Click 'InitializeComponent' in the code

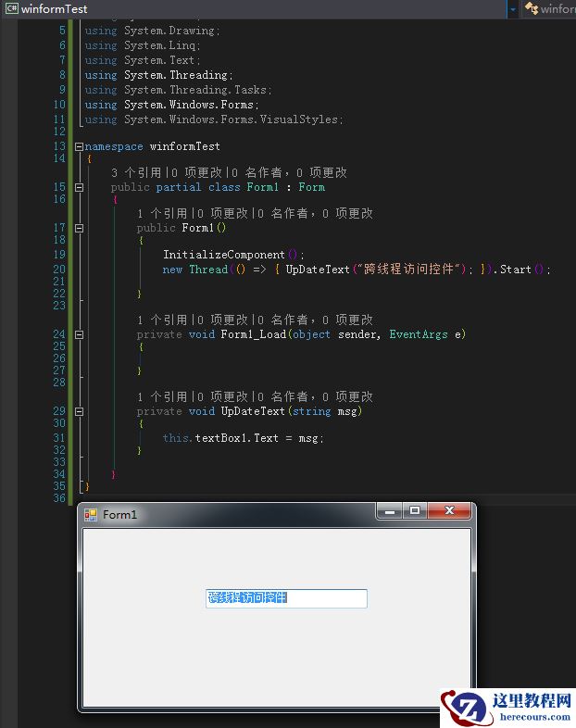point(224,255)
